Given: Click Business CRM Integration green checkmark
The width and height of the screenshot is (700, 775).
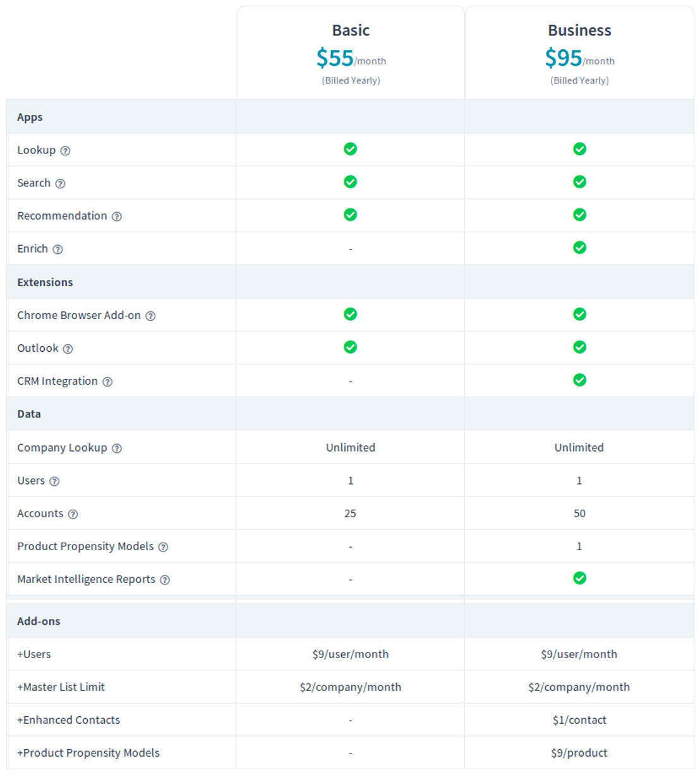Looking at the screenshot, I should coord(579,380).
